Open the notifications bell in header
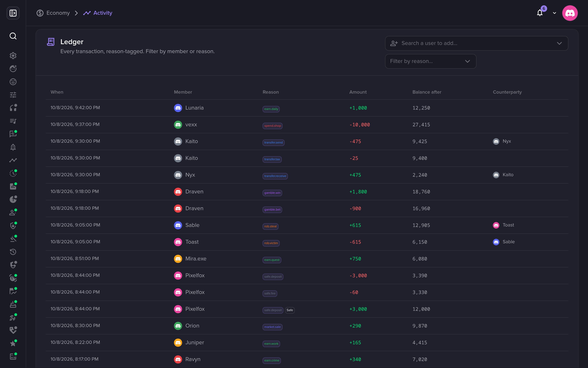 (x=540, y=13)
